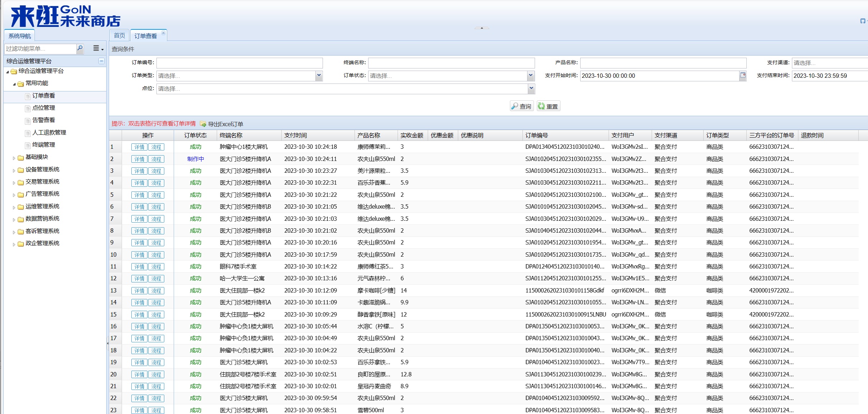Click the 制作中 status in row 2
Image resolution: width=868 pixels, height=414 pixels.
click(195, 159)
